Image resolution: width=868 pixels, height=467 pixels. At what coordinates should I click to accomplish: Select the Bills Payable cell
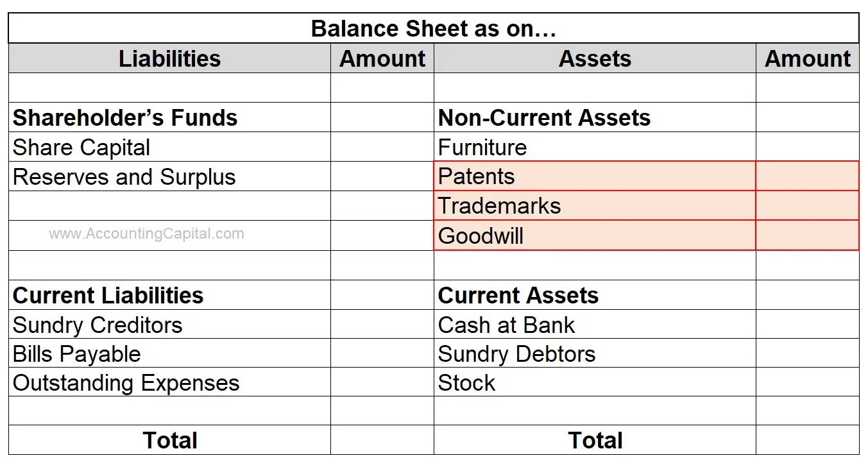click(170, 353)
